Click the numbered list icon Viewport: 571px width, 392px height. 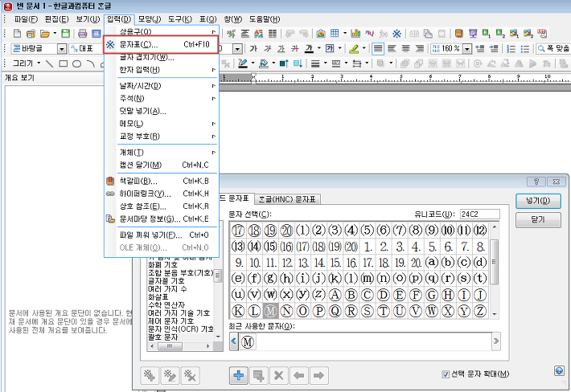tap(511, 48)
